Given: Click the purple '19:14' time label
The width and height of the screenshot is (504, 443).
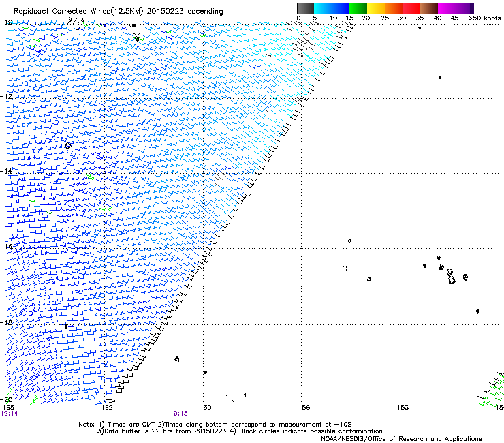Looking at the screenshot, I should coord(10,414).
